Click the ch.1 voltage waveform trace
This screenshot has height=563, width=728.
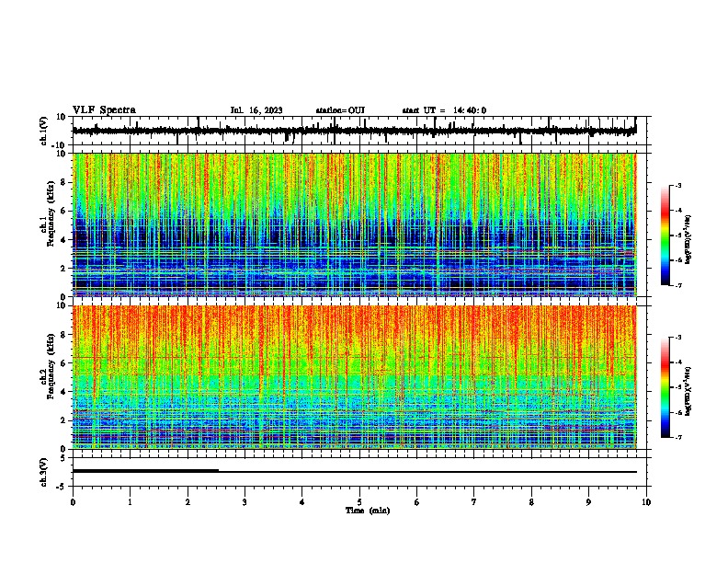[x=355, y=131]
